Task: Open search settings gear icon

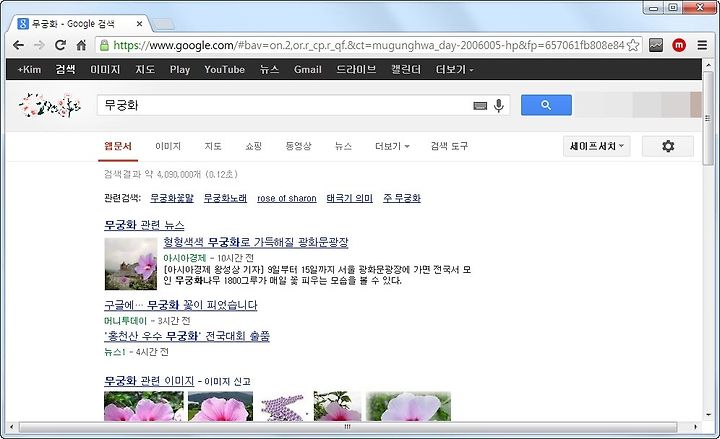Action: point(668,146)
